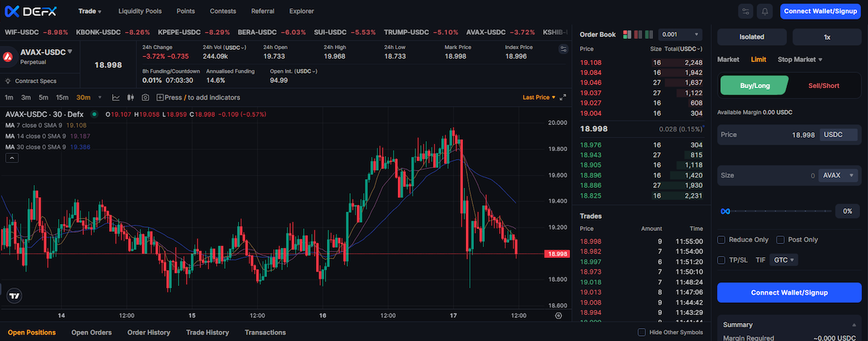Open the Explorer page

302,12
